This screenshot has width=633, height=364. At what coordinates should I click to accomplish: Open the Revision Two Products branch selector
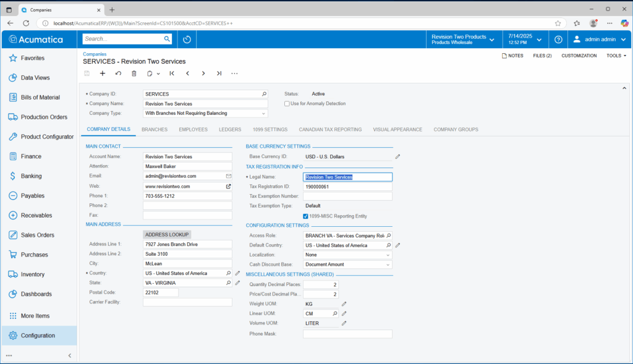[463, 40]
